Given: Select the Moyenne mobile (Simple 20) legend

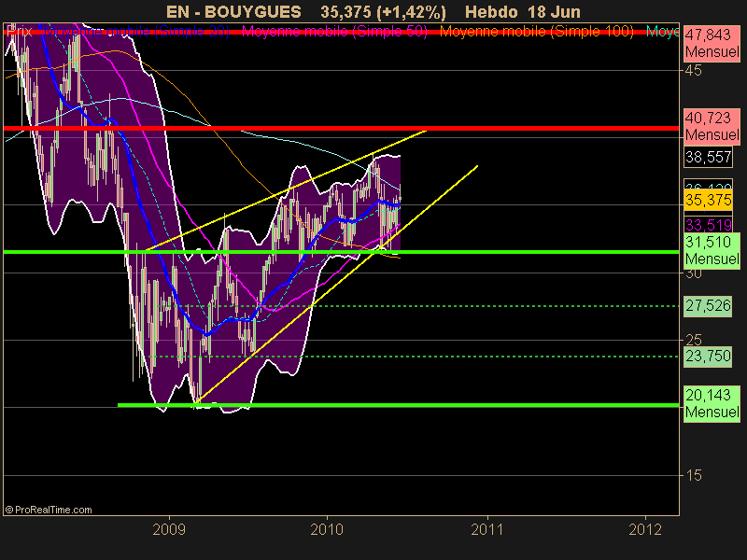Looking at the screenshot, I should [x=136, y=32].
